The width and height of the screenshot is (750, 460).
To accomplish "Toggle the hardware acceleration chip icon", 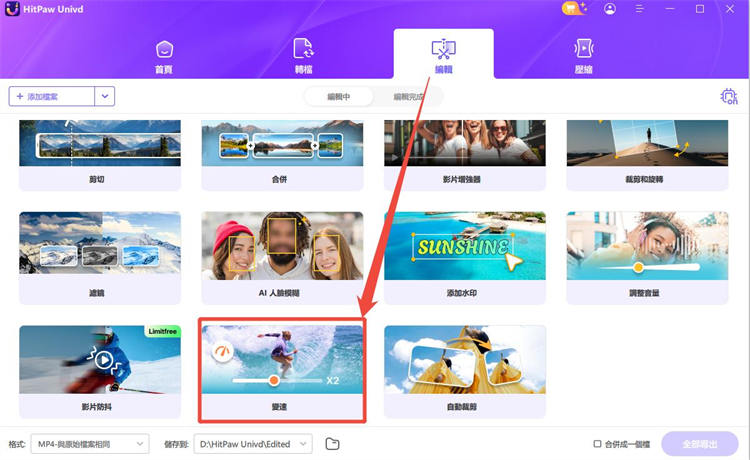I will 729,97.
